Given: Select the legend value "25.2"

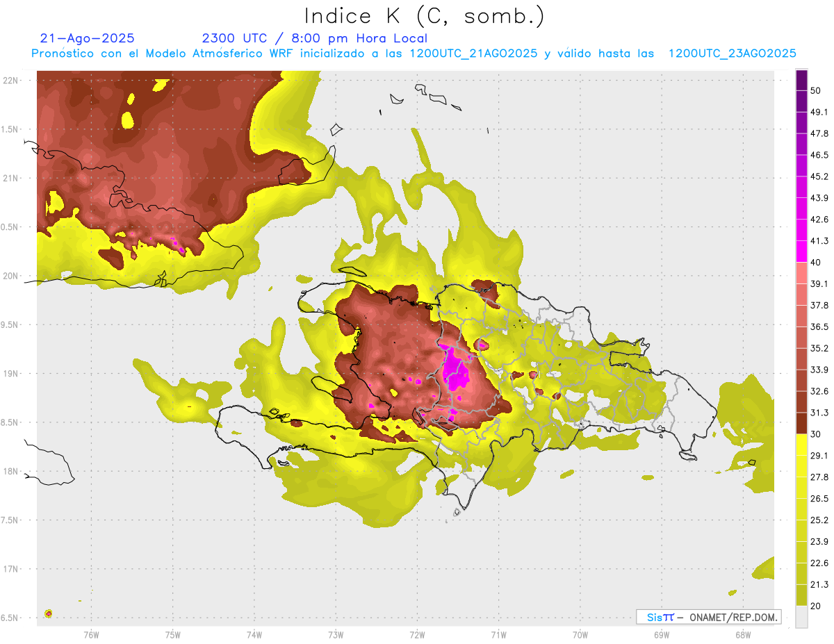Looking at the screenshot, I should pyautogui.click(x=819, y=520).
